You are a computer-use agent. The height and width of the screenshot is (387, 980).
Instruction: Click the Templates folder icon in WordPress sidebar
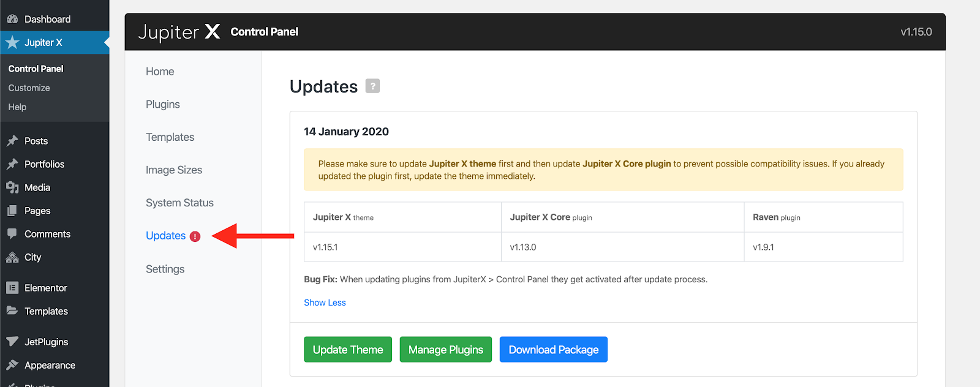pyautogui.click(x=12, y=311)
